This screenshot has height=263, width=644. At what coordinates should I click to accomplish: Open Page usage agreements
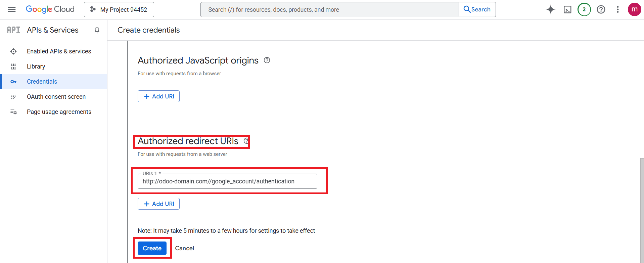59,112
